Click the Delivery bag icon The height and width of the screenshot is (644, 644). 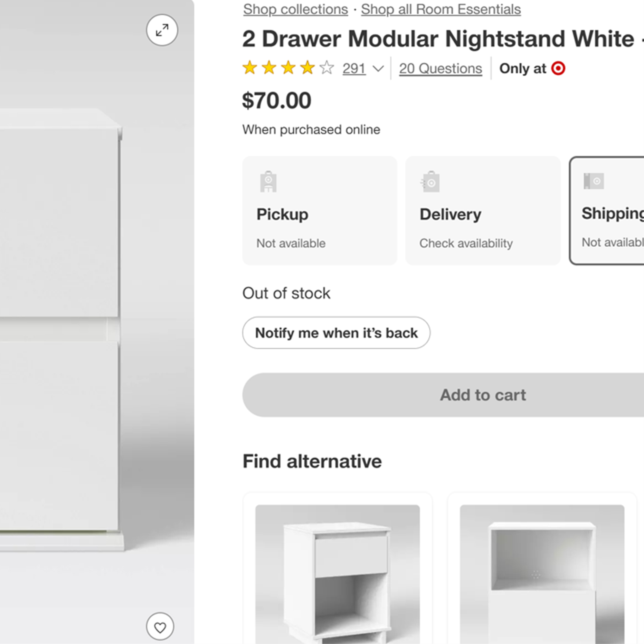430,182
